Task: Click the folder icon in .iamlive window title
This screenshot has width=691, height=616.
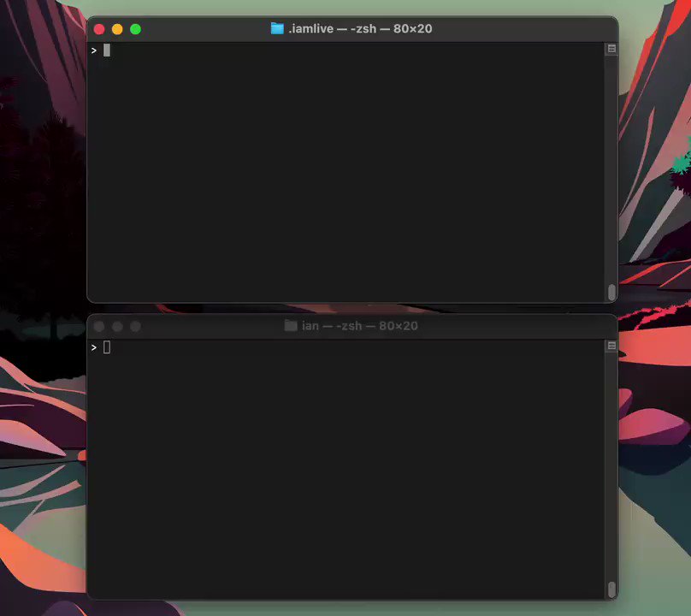Action: (277, 29)
